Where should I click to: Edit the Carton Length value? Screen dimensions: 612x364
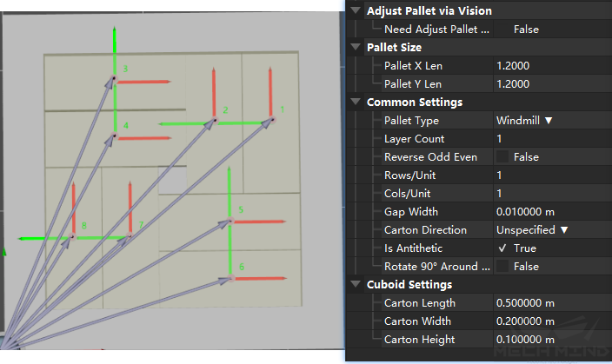[x=552, y=302]
